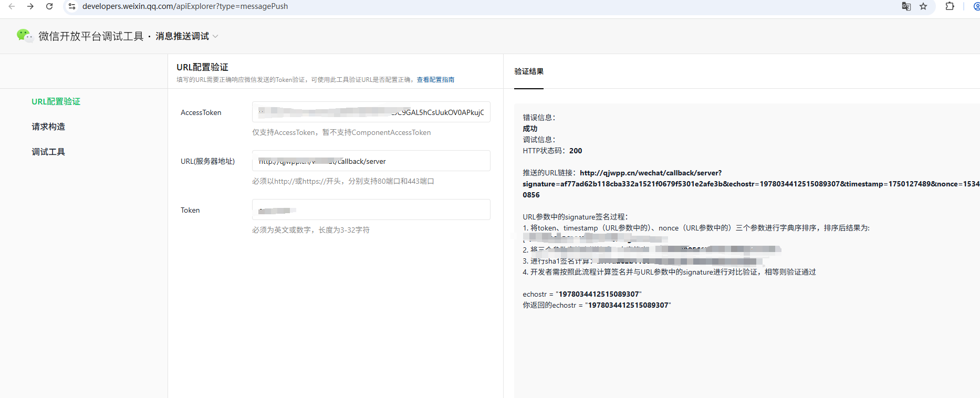Click 必须为英文或数字 hint text
Screen dimensions: 980x398
coord(311,230)
